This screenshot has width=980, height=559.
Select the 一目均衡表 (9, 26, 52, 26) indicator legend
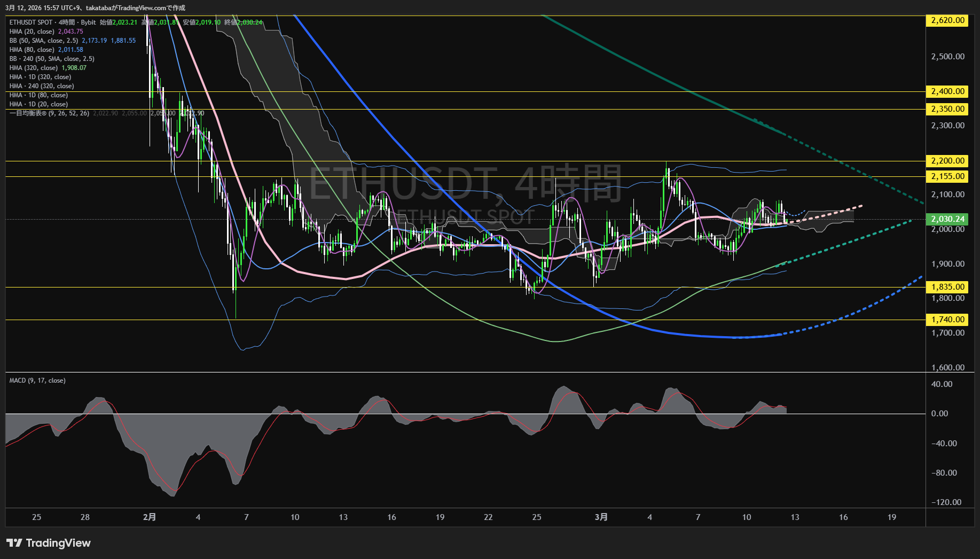click(x=49, y=113)
